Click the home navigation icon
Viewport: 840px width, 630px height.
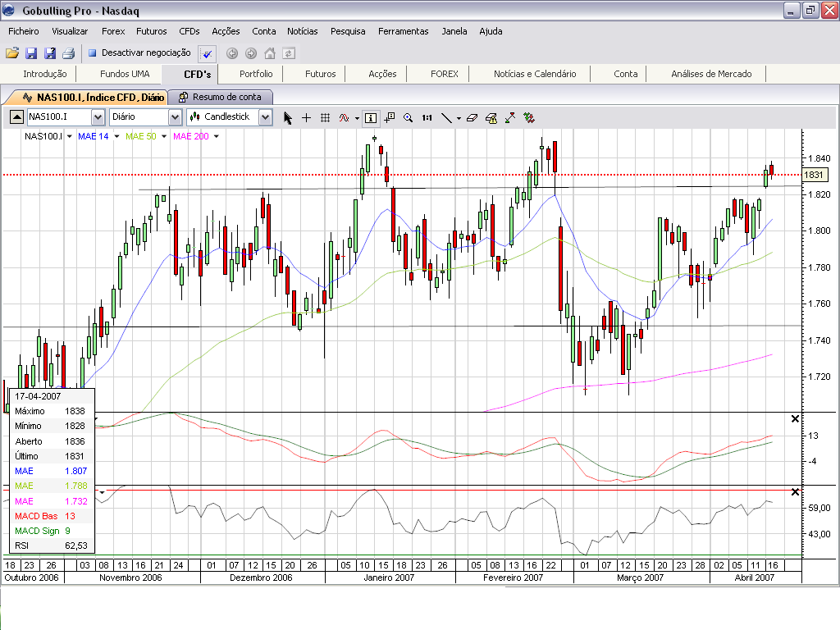click(270, 53)
